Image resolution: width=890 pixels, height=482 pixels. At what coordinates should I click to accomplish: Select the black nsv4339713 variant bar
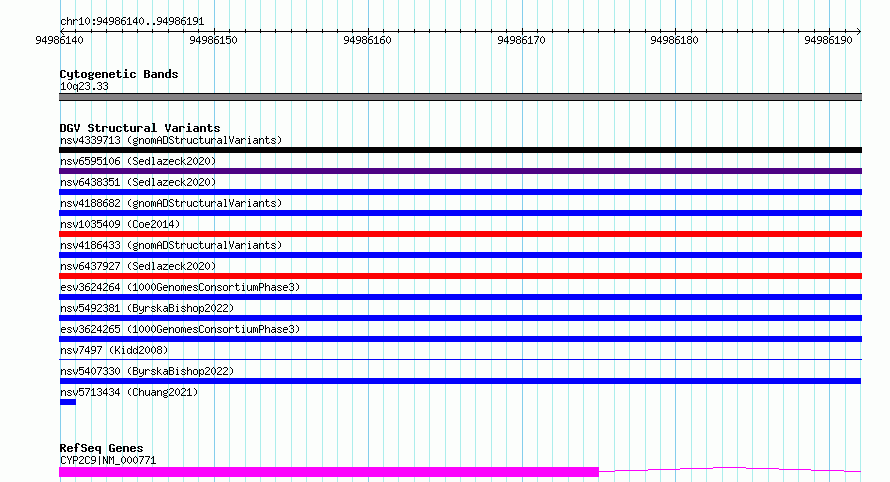coord(460,150)
